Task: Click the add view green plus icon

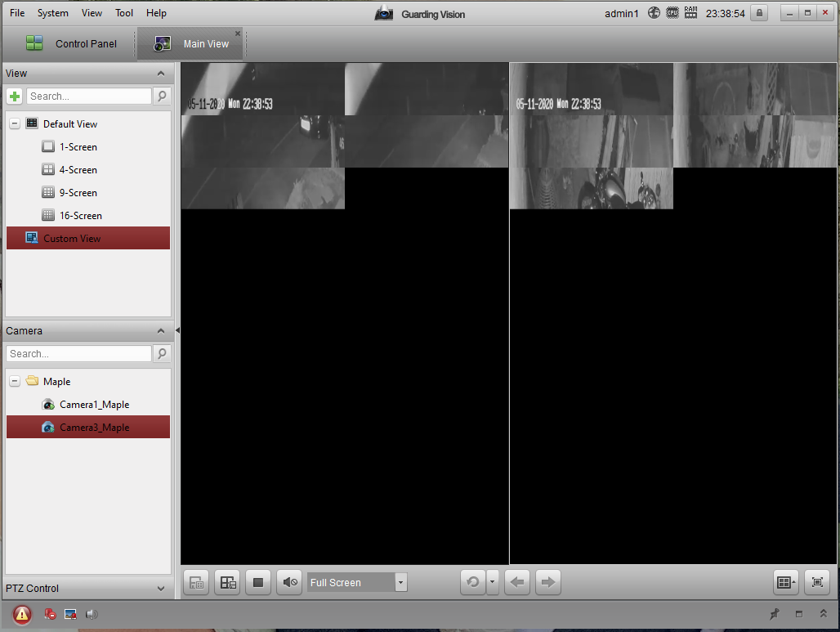Action: pos(15,96)
